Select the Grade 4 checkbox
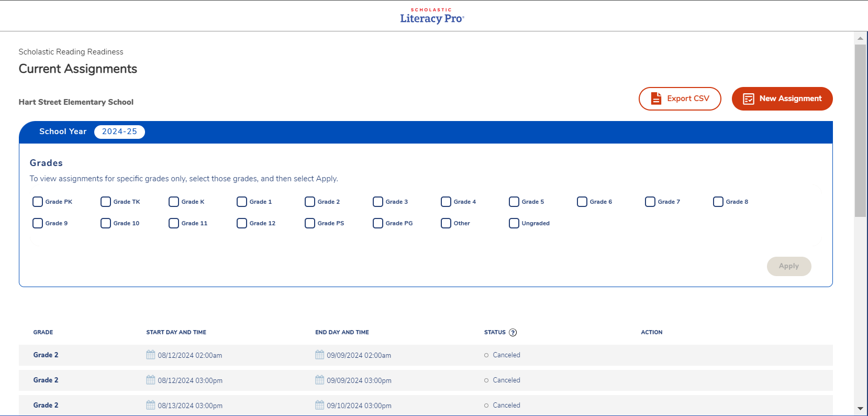This screenshot has height=416, width=868. (x=446, y=202)
